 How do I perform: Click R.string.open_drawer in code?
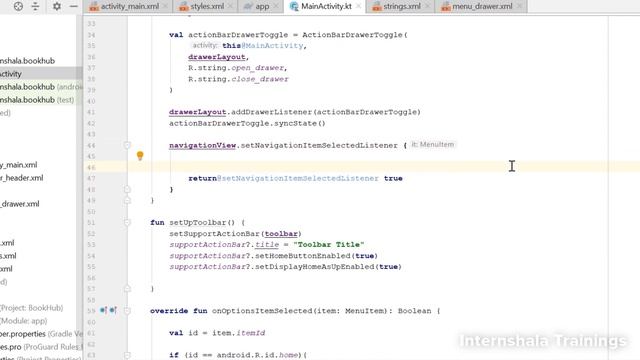click(x=236, y=68)
